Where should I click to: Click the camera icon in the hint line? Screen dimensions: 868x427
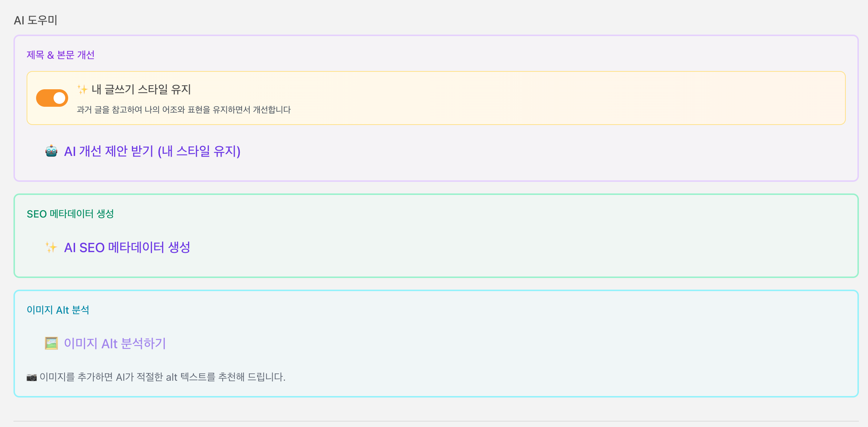coord(32,377)
